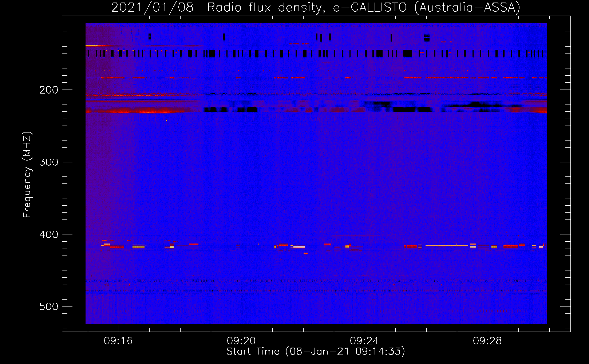
Task: Select the 500 frequency tick label
Action: [x=49, y=306]
